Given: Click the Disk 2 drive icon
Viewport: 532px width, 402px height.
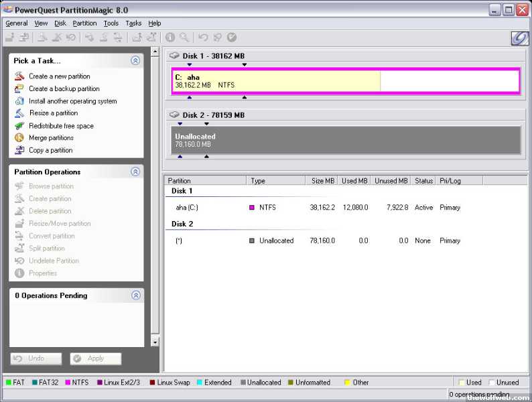Looking at the screenshot, I should pyautogui.click(x=174, y=115).
